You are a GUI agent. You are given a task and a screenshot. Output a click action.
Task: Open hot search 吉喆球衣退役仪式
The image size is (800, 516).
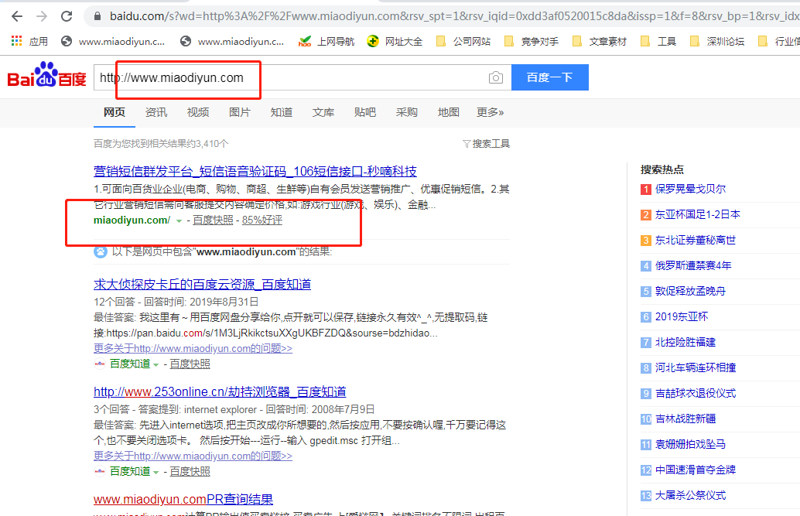pyautogui.click(x=695, y=394)
